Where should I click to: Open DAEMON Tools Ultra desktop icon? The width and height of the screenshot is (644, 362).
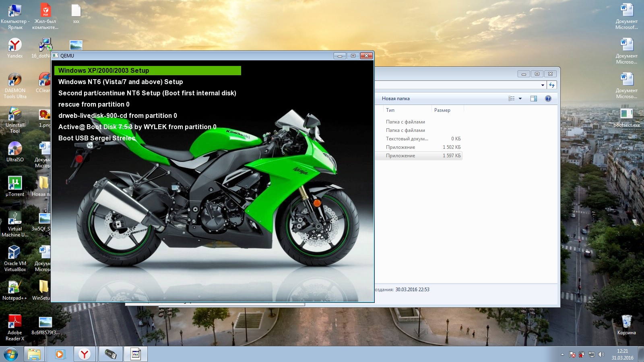pos(15,80)
